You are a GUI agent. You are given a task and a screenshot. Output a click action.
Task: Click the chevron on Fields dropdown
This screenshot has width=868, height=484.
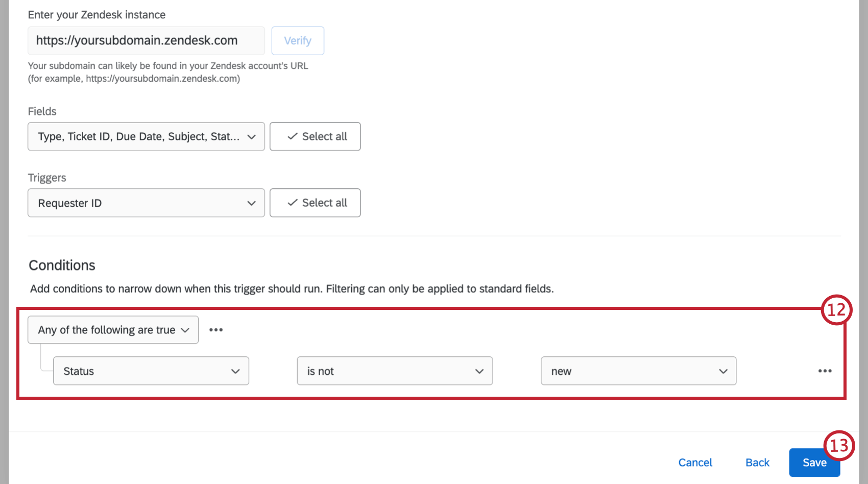click(251, 137)
